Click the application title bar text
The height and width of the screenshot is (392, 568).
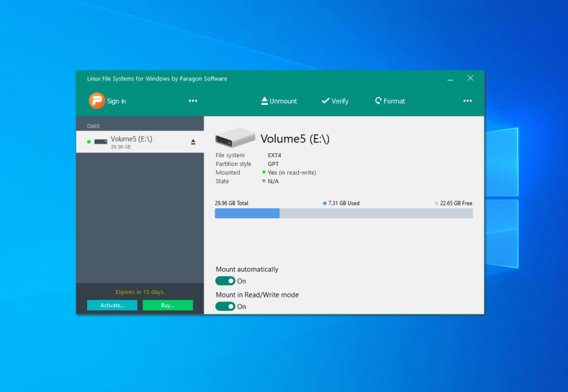(x=156, y=78)
